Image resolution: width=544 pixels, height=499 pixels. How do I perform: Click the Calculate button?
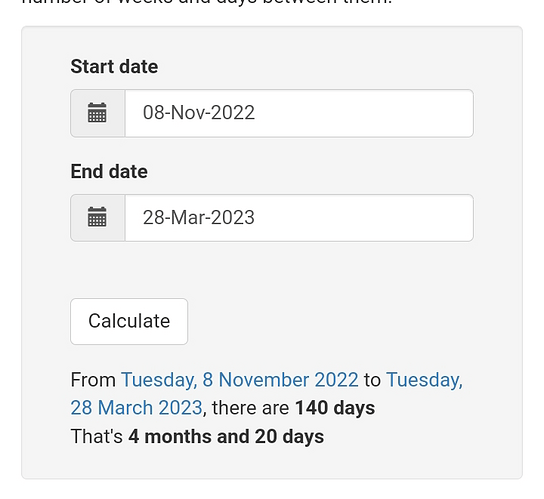129,321
